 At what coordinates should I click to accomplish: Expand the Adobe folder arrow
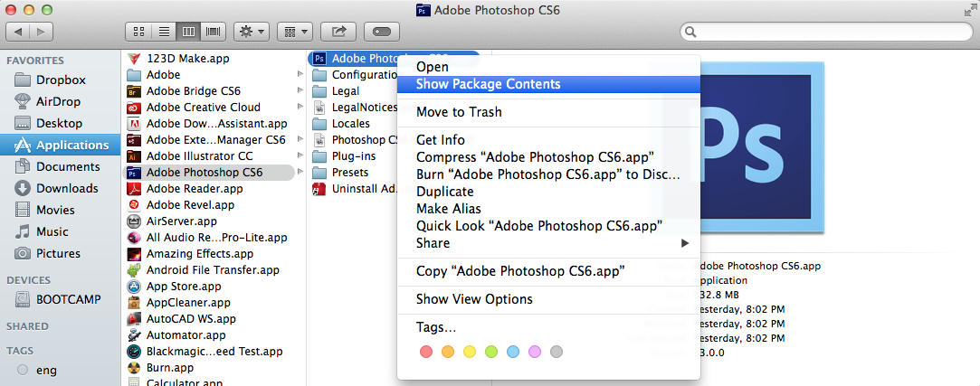[301, 74]
